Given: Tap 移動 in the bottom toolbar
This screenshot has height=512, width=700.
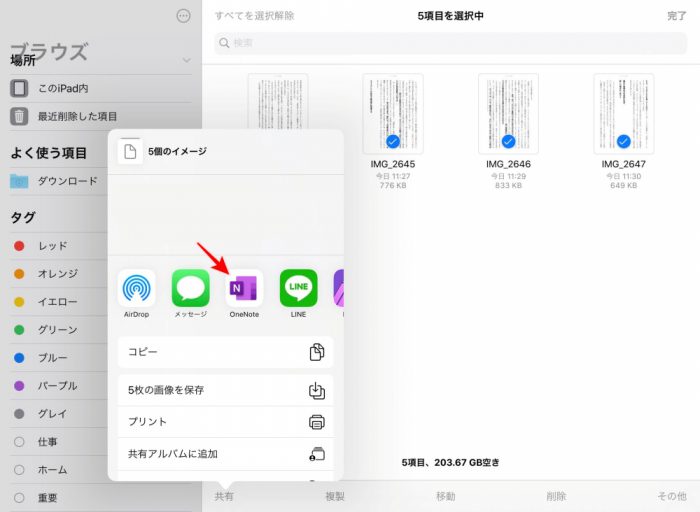Looking at the screenshot, I should [446, 496].
